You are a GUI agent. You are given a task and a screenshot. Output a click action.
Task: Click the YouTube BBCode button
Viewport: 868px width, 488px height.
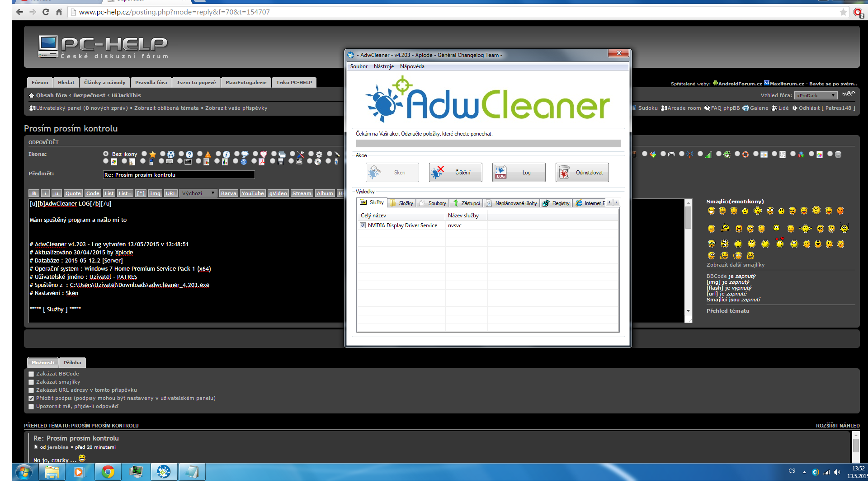pyautogui.click(x=253, y=193)
